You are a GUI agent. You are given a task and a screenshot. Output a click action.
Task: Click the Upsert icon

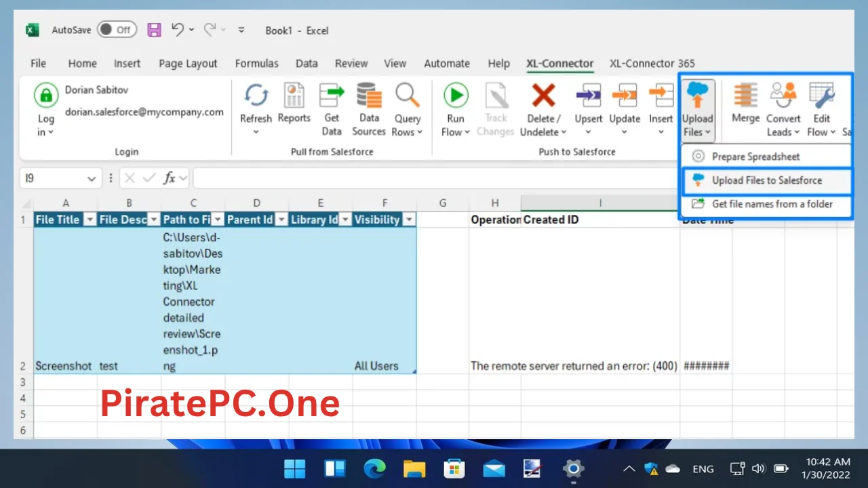pyautogui.click(x=588, y=96)
